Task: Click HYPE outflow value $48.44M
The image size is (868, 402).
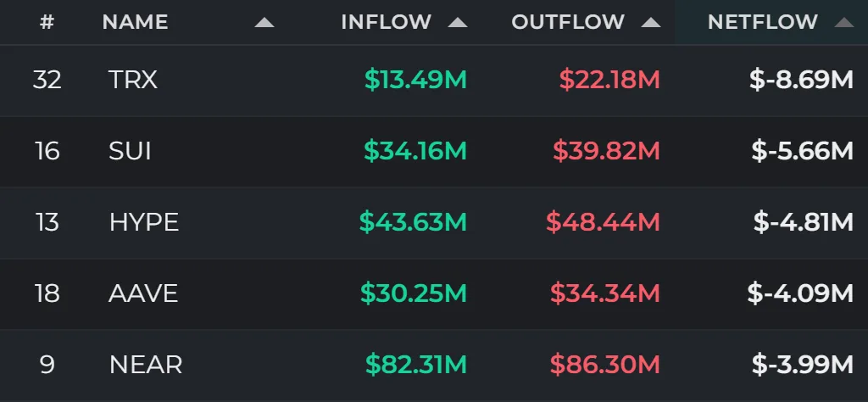Action: [604, 222]
